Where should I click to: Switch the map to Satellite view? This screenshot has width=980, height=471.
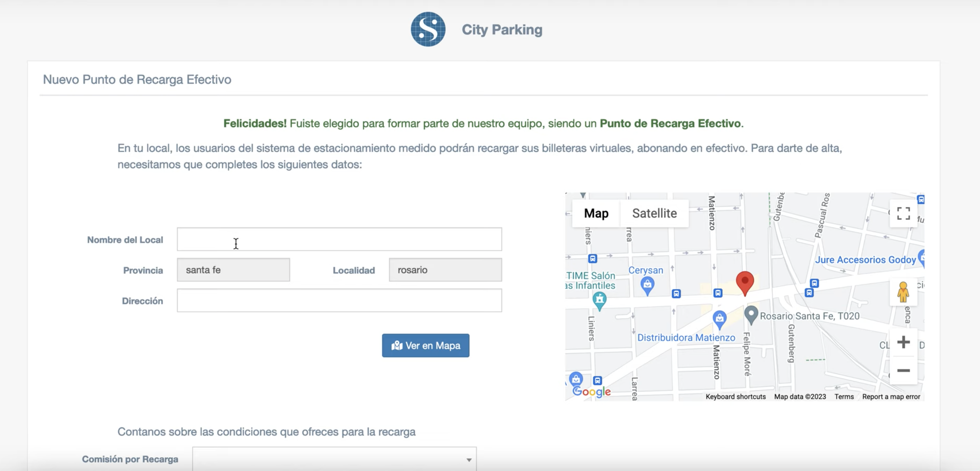654,213
